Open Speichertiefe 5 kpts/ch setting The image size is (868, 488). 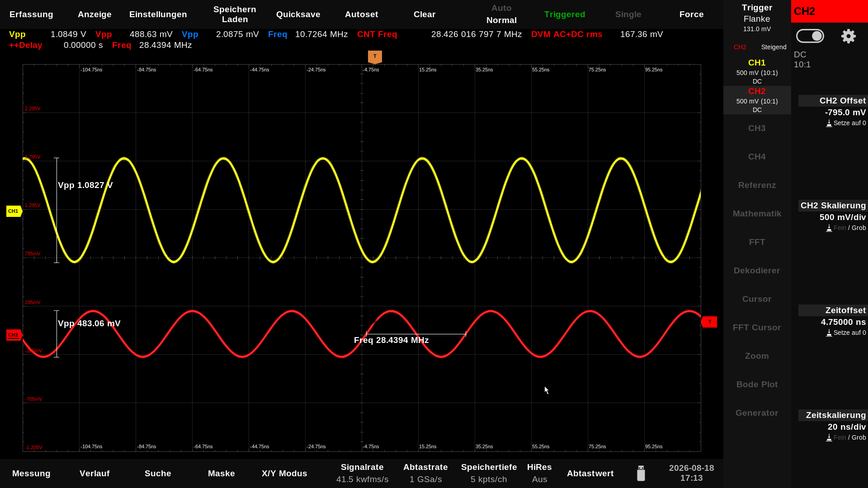(489, 473)
